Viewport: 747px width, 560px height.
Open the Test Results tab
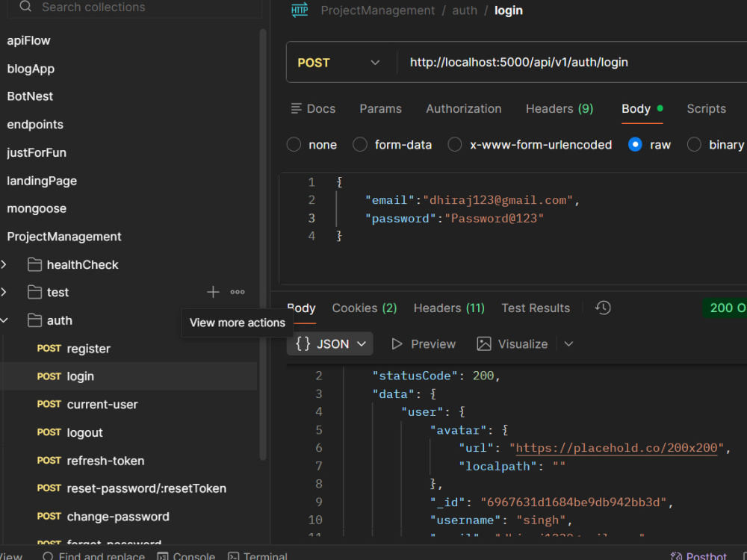[536, 308]
